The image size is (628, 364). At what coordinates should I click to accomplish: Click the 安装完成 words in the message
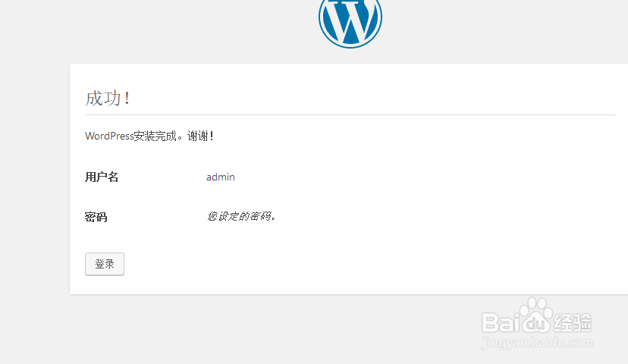[155, 136]
